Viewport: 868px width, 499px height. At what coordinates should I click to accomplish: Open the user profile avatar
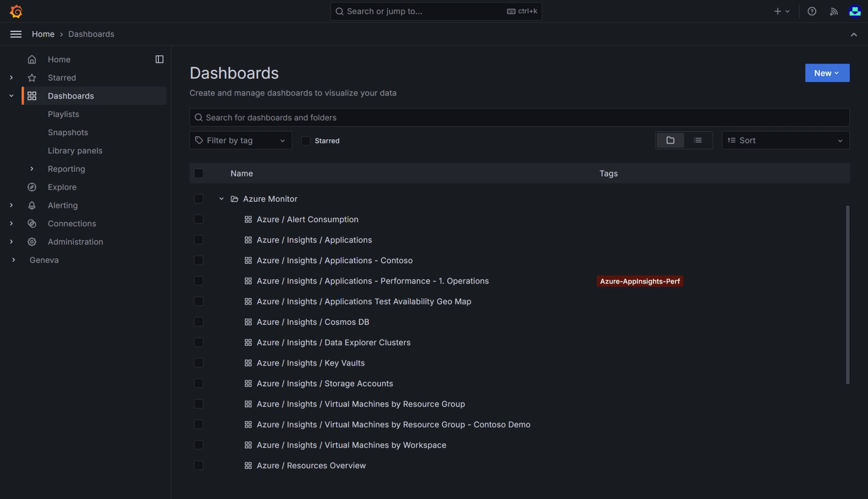tap(855, 11)
